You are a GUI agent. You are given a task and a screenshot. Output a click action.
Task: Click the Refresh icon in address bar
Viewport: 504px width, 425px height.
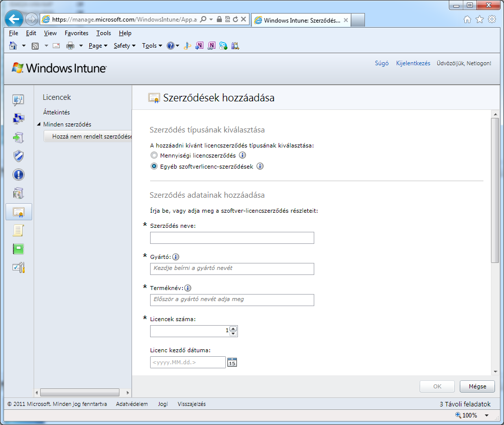(235, 19)
